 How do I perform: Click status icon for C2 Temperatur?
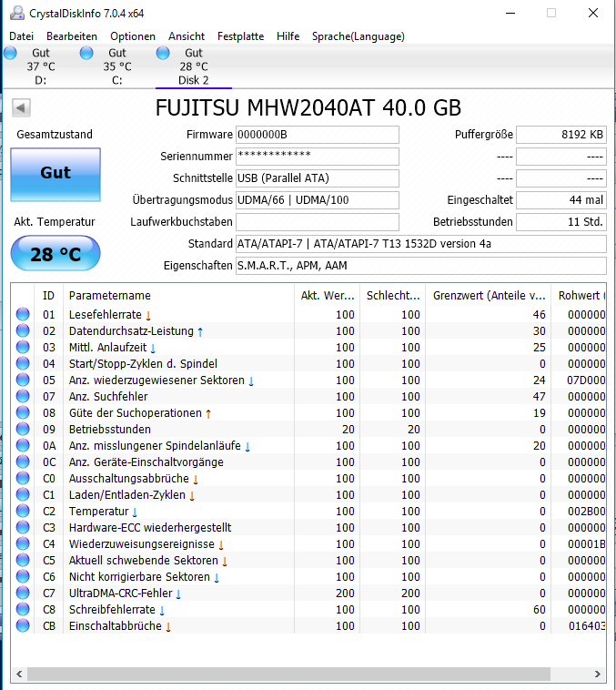pos(23,511)
